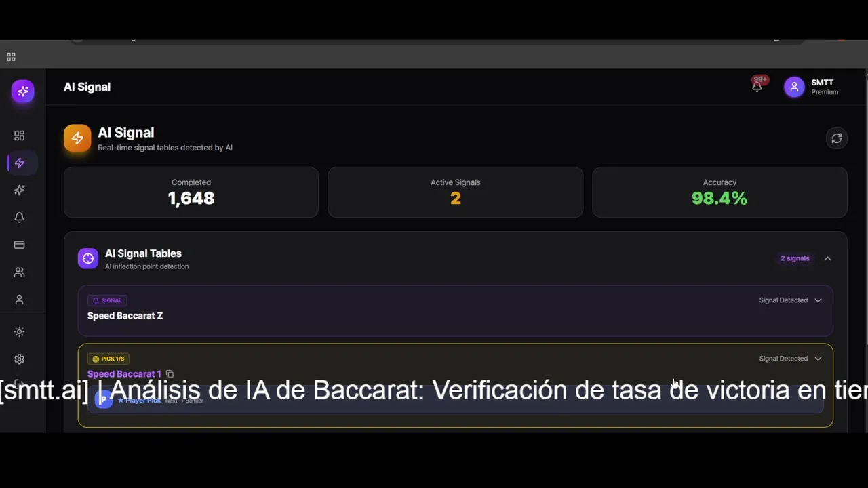Toggle the sun light/dark theme icon

(19, 332)
